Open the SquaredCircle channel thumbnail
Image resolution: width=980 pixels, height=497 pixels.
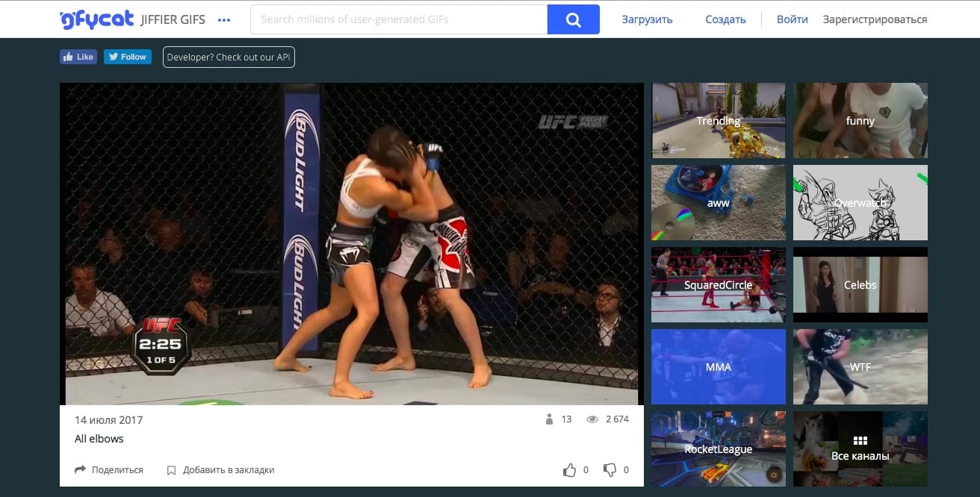(719, 284)
